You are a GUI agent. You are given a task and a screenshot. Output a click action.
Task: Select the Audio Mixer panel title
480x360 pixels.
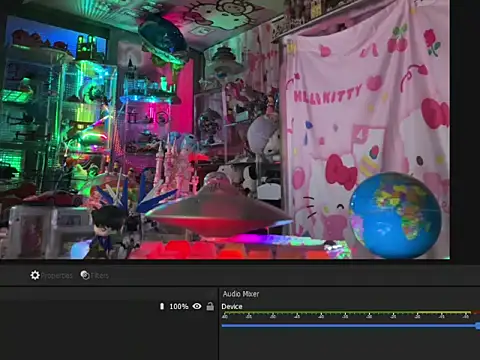pyautogui.click(x=241, y=294)
